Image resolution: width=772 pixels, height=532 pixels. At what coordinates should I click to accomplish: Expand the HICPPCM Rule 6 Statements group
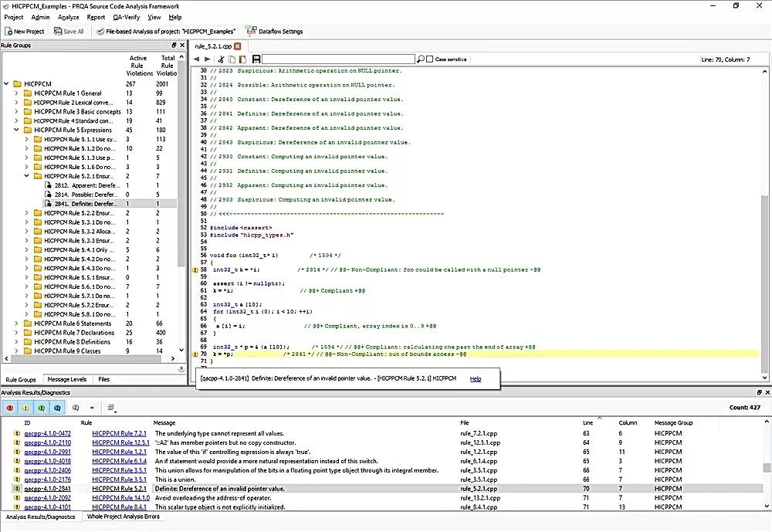(x=16, y=324)
